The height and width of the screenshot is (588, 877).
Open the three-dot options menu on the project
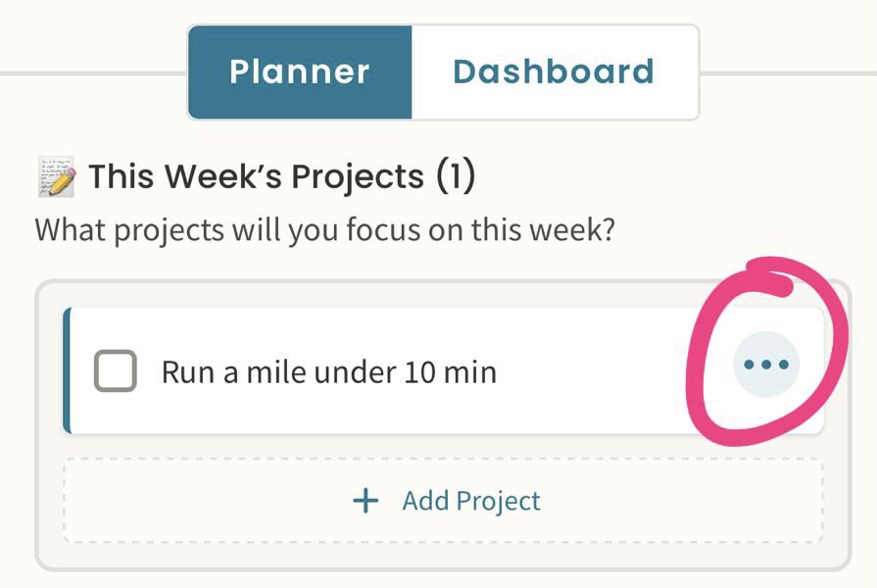pyautogui.click(x=765, y=364)
